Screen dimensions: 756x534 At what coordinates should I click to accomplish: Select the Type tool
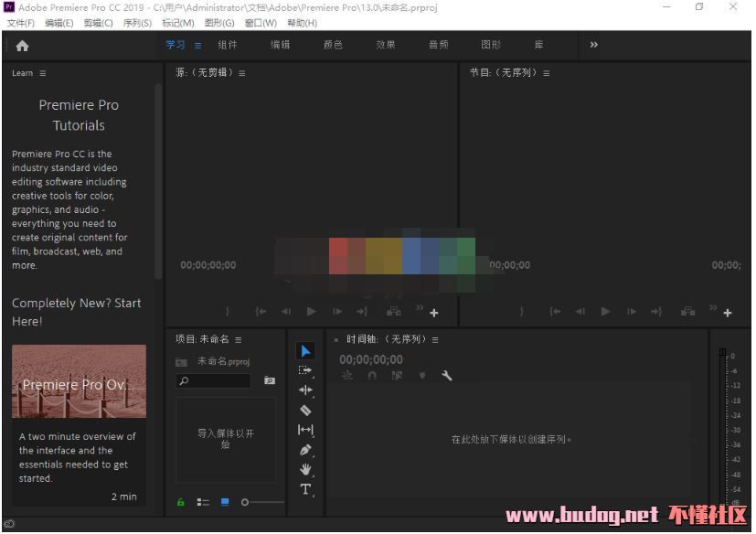pos(305,489)
